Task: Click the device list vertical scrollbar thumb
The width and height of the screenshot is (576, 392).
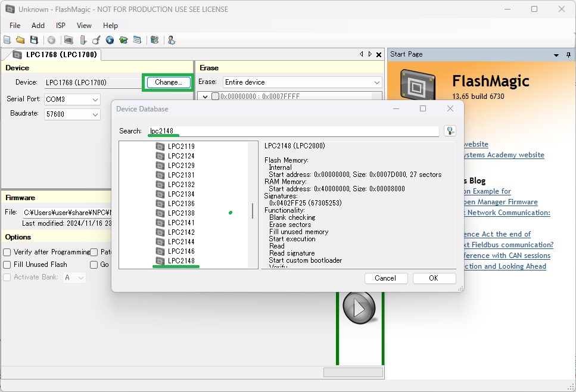Action: [254, 211]
